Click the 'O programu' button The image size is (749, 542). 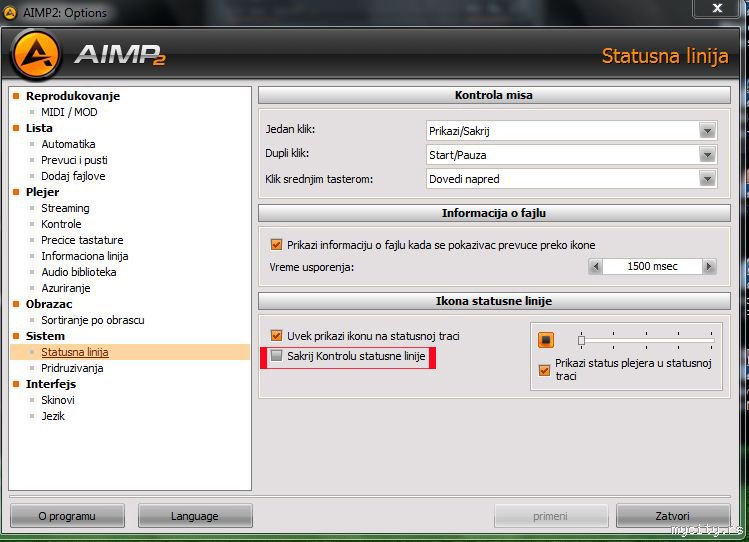[x=67, y=516]
